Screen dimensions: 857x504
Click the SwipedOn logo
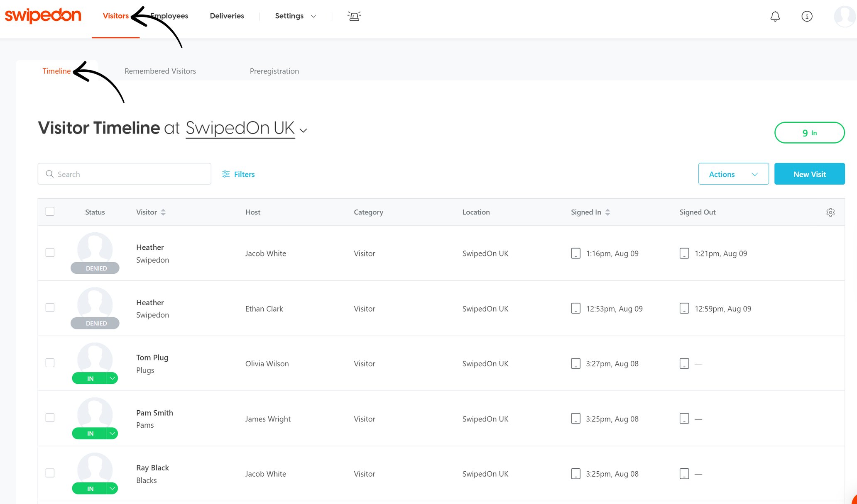[43, 16]
